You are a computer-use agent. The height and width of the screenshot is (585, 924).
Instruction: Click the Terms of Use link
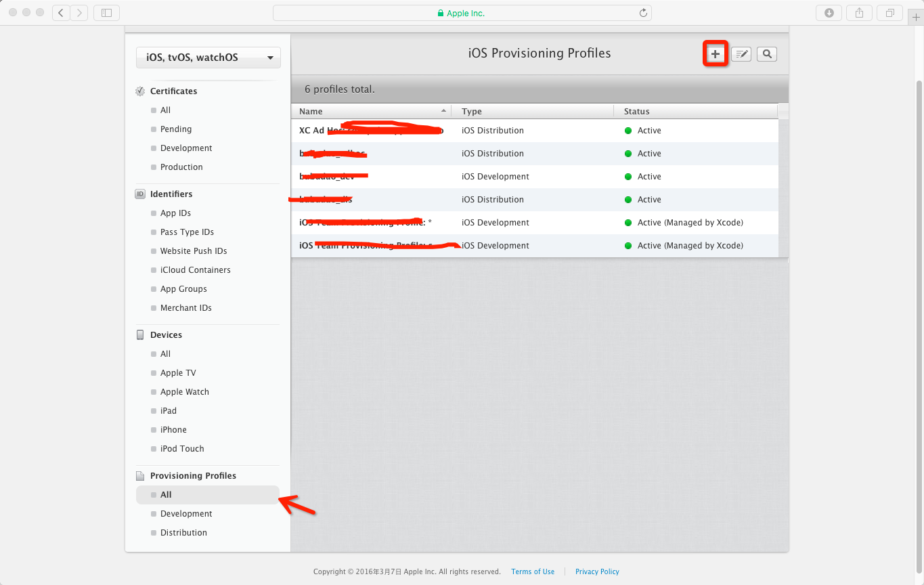tap(533, 571)
